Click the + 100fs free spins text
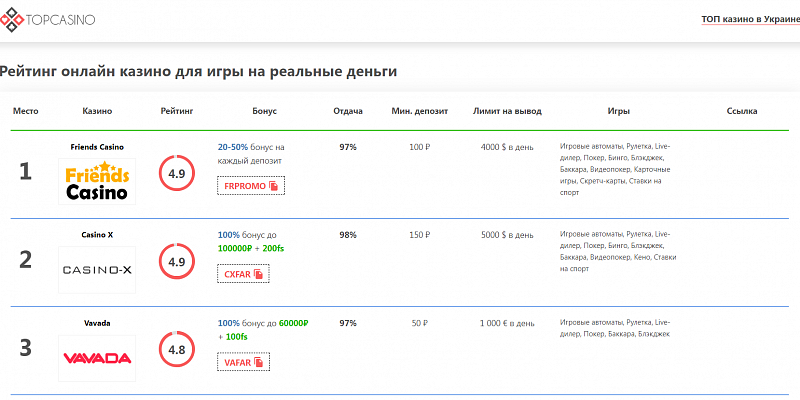Screen dimensions: 800x400 point(233,337)
